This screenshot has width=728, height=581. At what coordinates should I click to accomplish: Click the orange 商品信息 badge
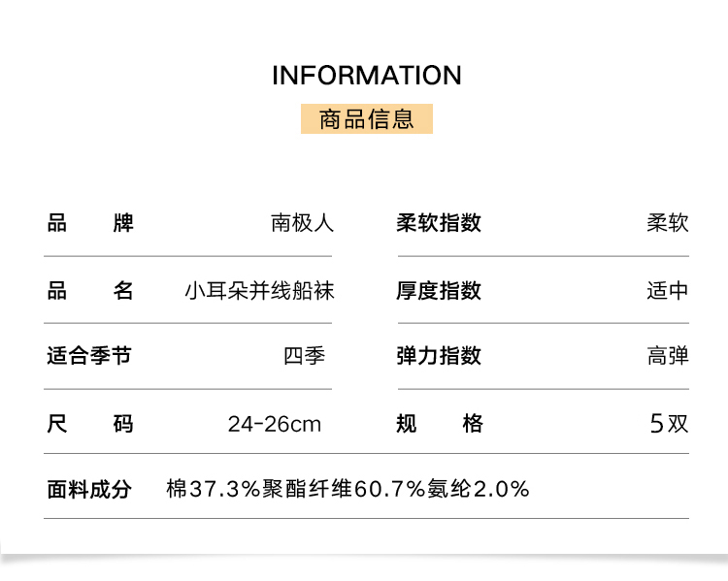367,119
